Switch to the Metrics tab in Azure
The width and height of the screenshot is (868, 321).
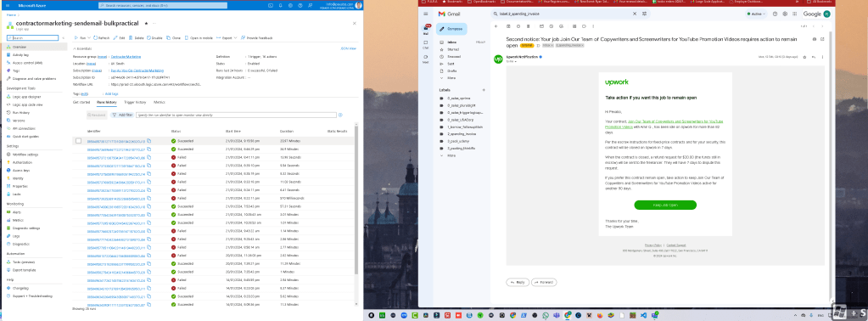tap(159, 103)
